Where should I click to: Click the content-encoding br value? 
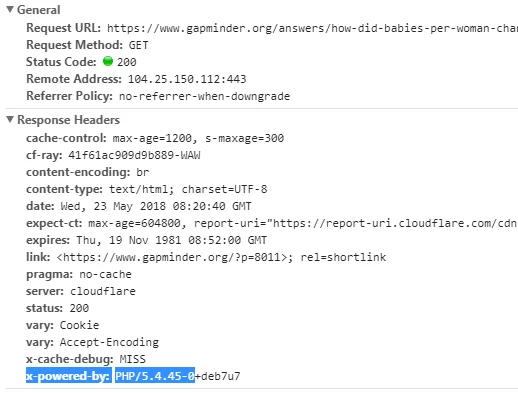tap(142, 172)
